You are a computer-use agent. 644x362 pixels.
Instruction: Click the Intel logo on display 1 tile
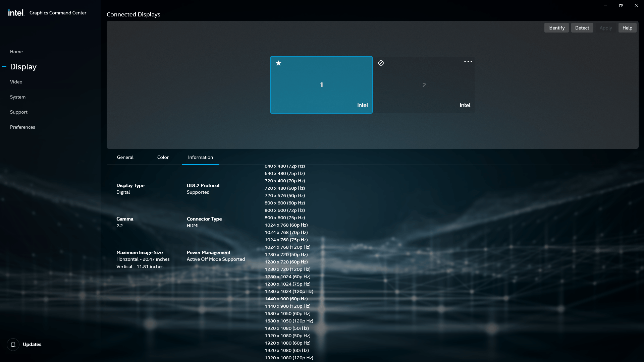pos(363,105)
